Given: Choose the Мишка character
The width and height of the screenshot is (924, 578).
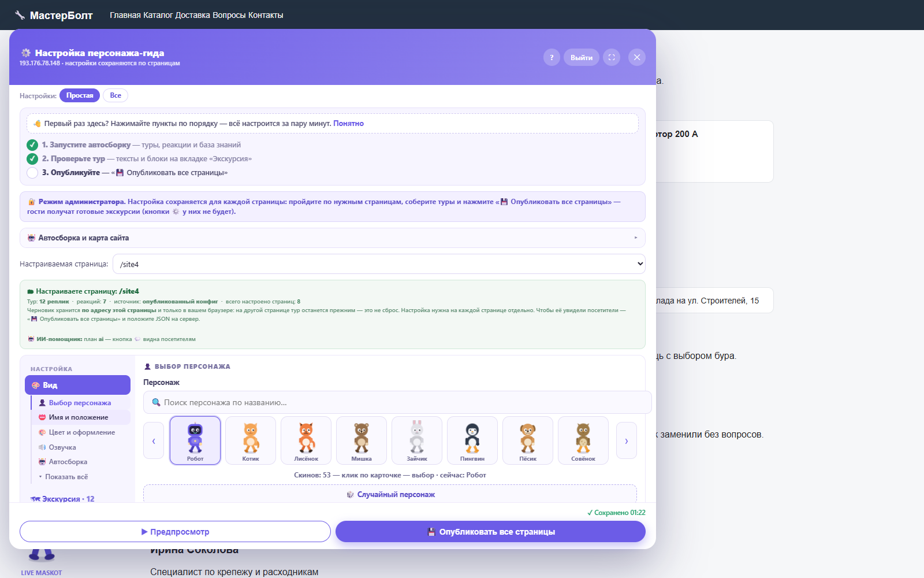Looking at the screenshot, I should [x=362, y=440].
